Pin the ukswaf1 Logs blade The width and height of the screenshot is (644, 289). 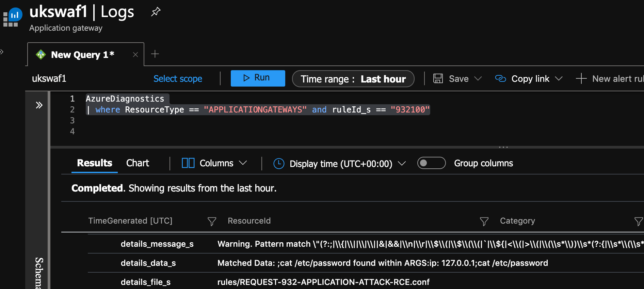[x=156, y=12]
